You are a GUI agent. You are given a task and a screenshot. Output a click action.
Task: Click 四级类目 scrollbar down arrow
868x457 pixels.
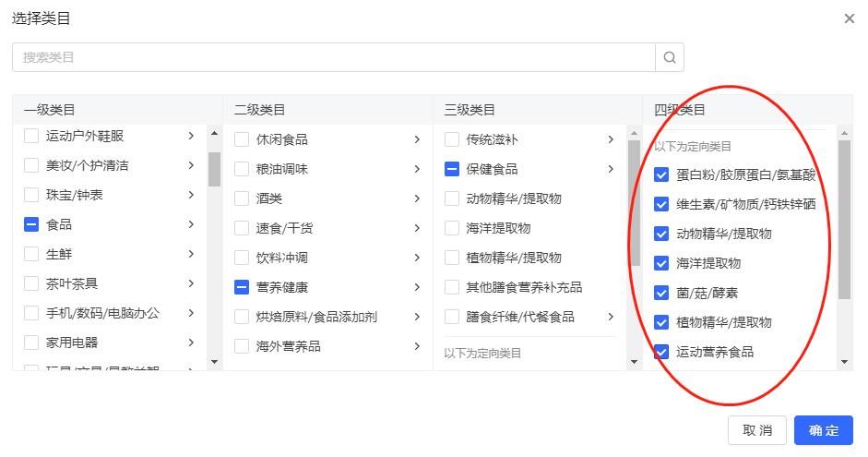[844, 362]
